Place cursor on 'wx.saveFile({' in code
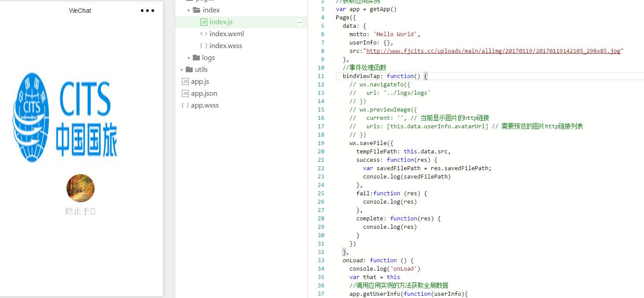 371,143
